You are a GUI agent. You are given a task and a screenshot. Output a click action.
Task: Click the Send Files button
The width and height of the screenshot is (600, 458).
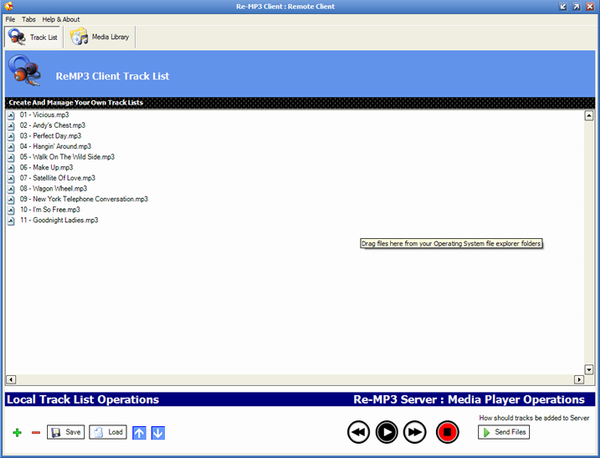pyautogui.click(x=504, y=432)
